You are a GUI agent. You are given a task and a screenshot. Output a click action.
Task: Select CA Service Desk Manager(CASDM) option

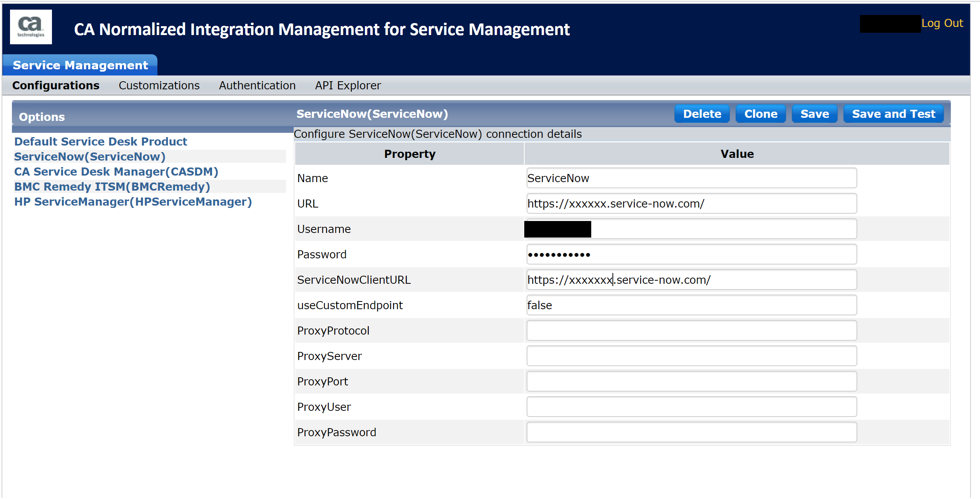pyautogui.click(x=116, y=172)
